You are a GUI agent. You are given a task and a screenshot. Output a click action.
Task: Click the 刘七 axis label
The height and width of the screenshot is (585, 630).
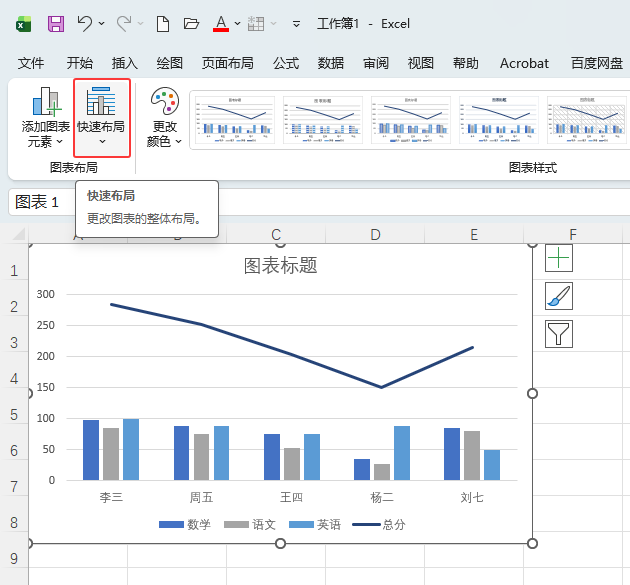coord(472,497)
